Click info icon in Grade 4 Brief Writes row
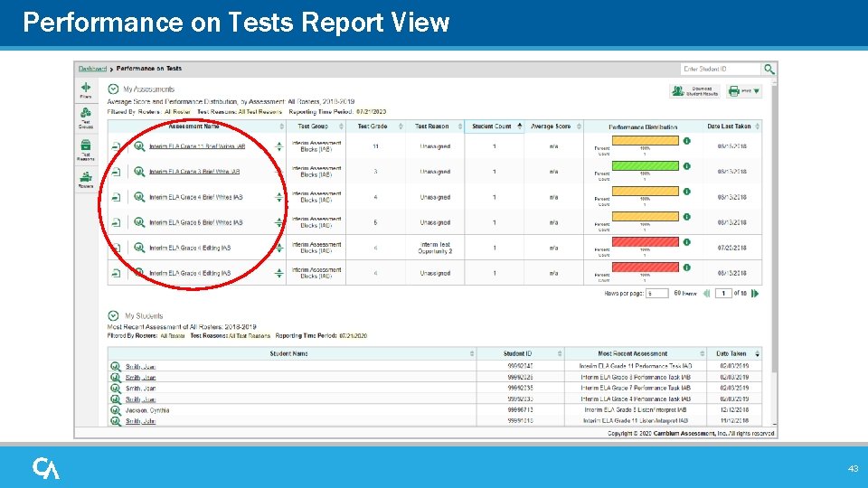Screen dimensions: 868x488 click(x=686, y=192)
